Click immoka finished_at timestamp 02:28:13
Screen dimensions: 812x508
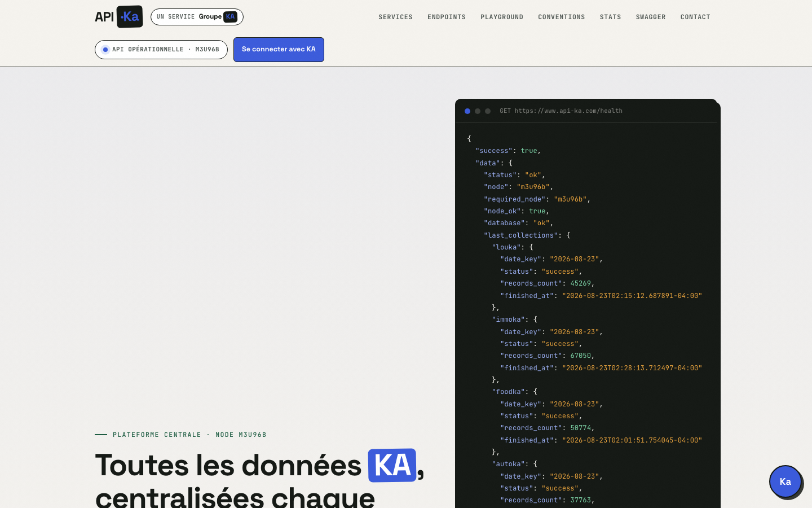point(632,368)
